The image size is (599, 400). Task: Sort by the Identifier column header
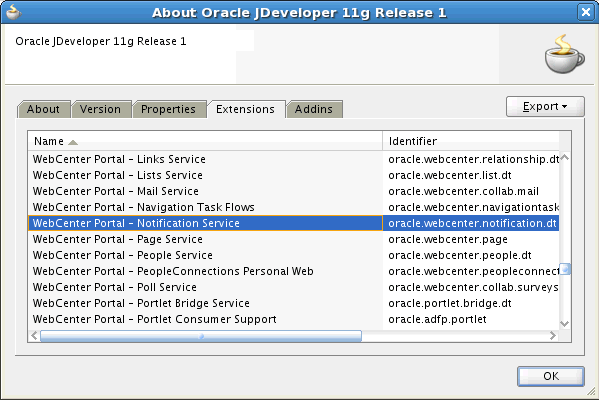tap(471, 141)
